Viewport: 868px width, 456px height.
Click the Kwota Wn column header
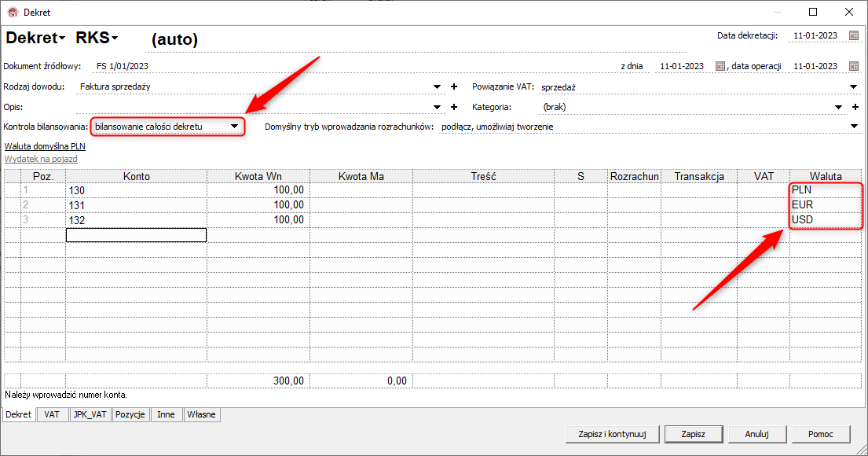(258, 176)
